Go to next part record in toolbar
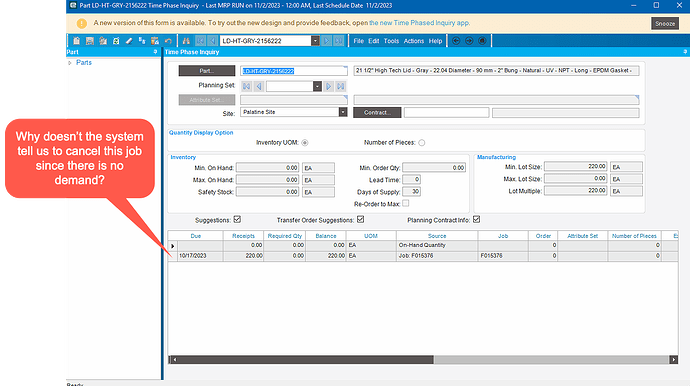Screen dimensions: 690x386 pos(327,41)
